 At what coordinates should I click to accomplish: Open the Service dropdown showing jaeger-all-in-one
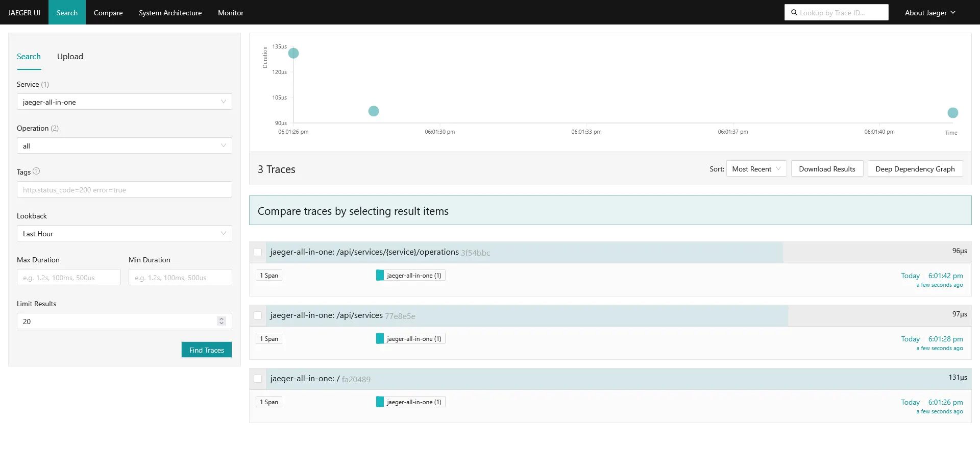click(x=124, y=102)
